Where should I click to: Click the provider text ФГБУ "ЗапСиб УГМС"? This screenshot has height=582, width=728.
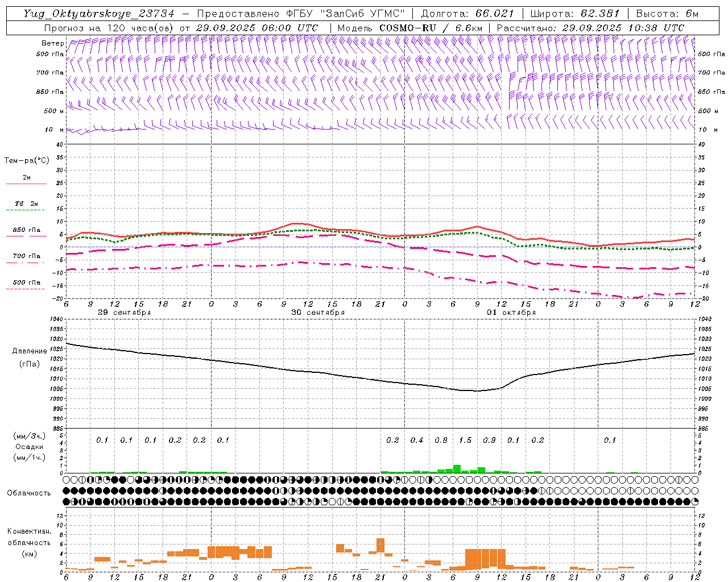(x=345, y=14)
